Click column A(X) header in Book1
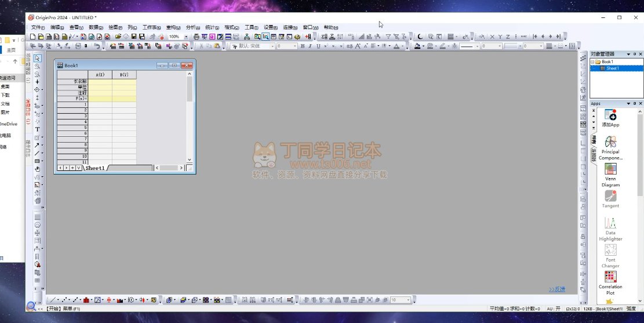This screenshot has height=323, width=644. tap(100, 75)
